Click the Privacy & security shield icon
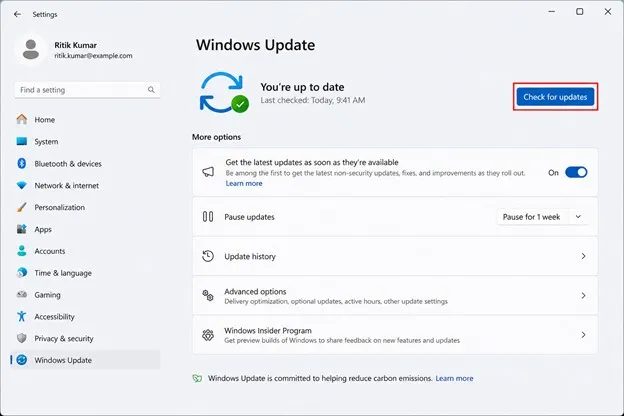Screen dimensions: 624x416 pos(22,338)
